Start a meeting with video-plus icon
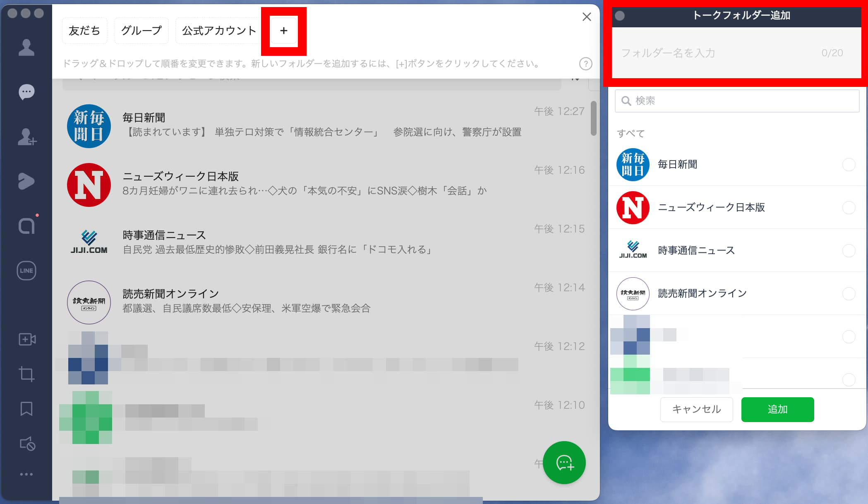Viewport: 868px width, 504px height. pos(27,339)
